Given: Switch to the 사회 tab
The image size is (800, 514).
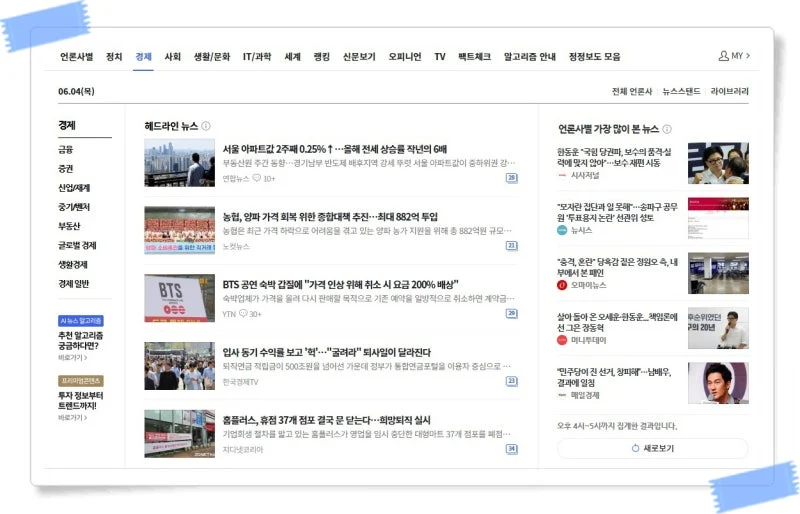Looking at the screenshot, I should tap(172, 57).
